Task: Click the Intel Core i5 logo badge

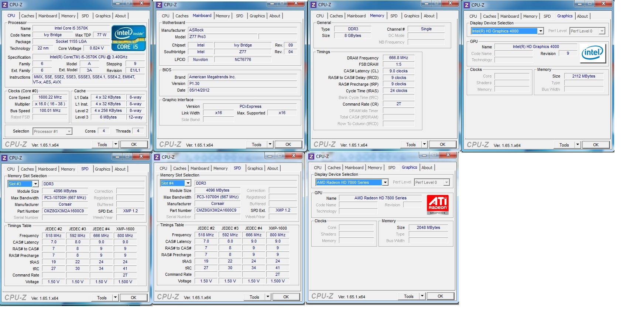Action: (129, 38)
